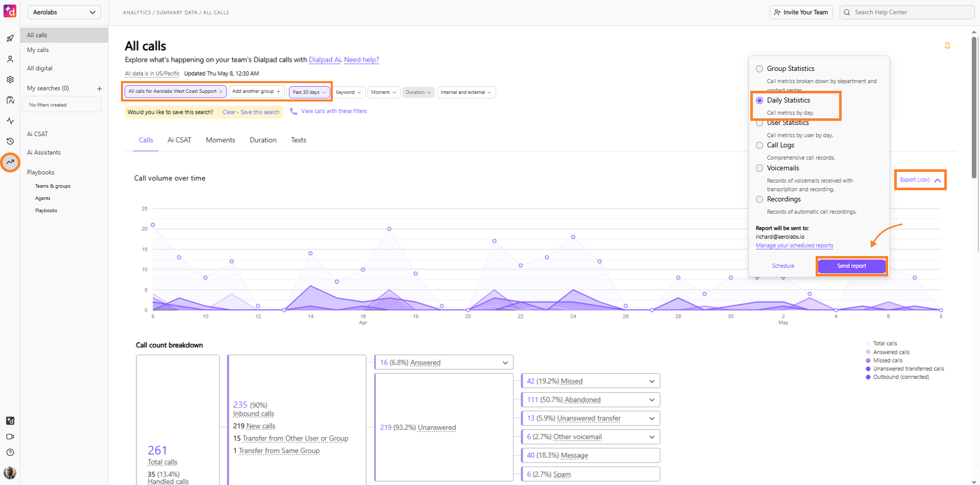Expand the Unanswered transfer breakdown
Screen dimensions: 980x485
tap(652, 418)
